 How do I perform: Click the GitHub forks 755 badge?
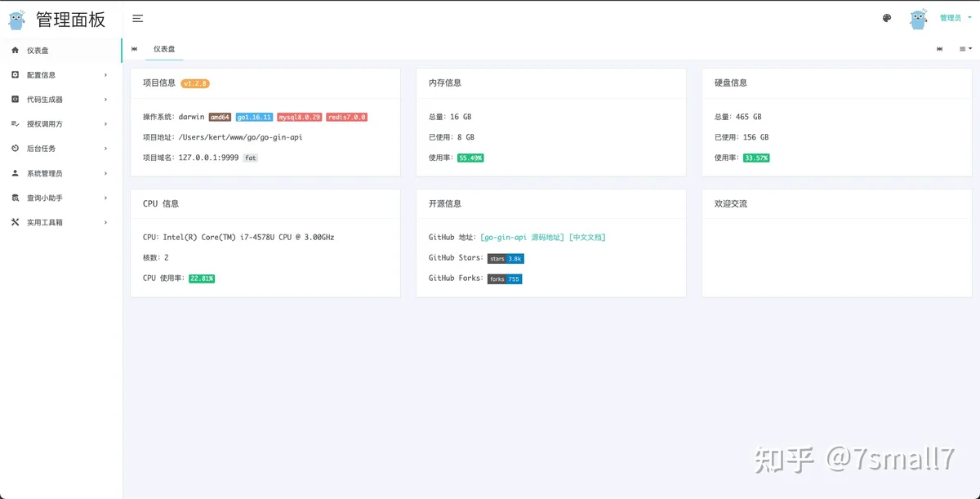(x=505, y=278)
